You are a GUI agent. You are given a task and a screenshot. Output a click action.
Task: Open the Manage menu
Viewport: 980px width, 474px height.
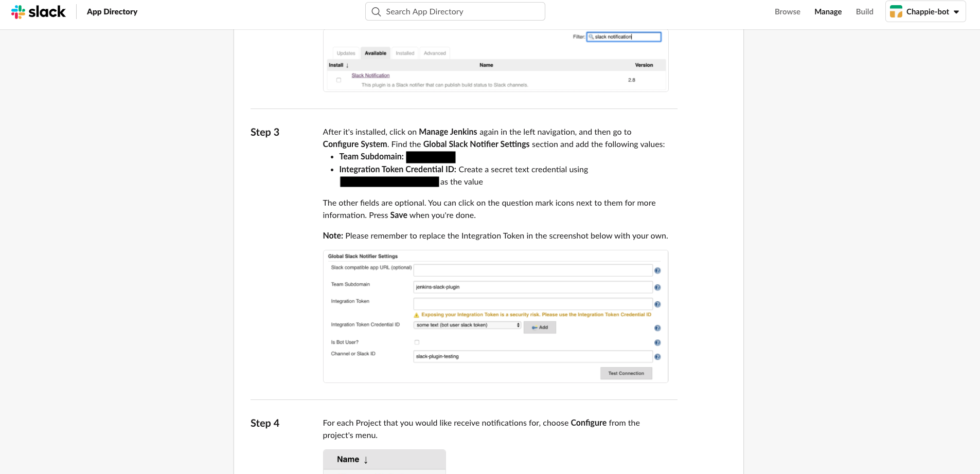coord(828,11)
